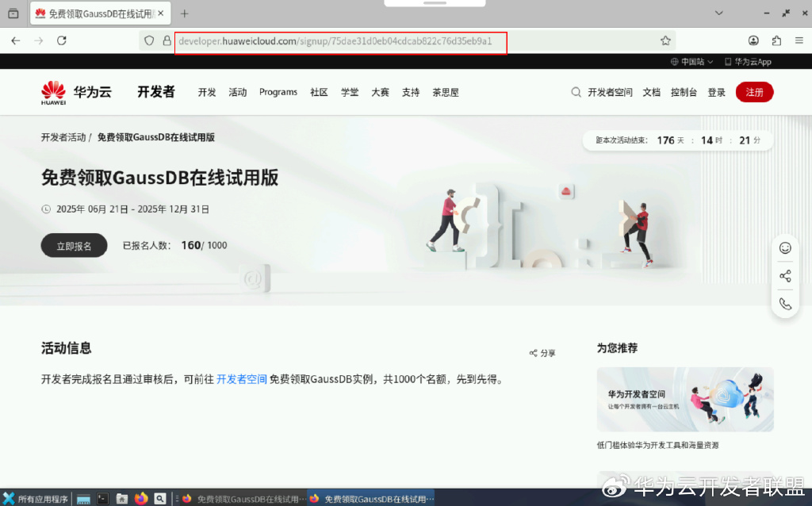Click the red 注册 register button
This screenshot has height=506, width=812.
pos(755,92)
